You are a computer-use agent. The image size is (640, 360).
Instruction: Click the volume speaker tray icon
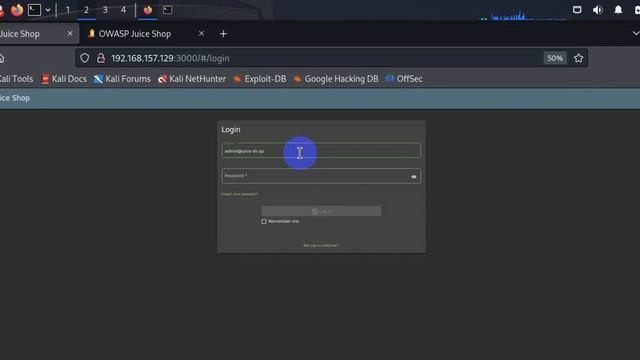click(598, 10)
